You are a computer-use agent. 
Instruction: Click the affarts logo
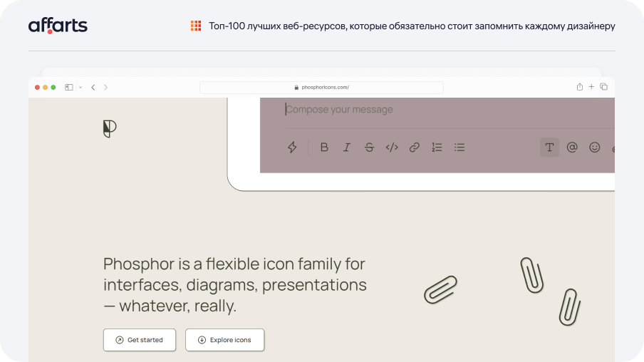(58, 26)
